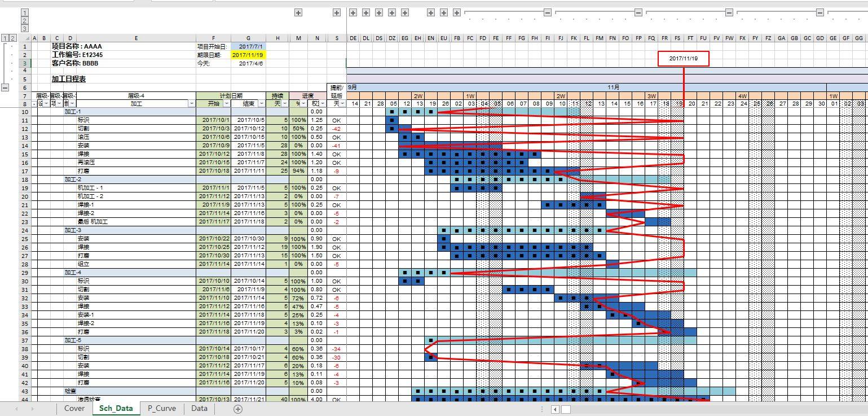Collapse the row group at row 6
The height and width of the screenshot is (416, 868).
click(x=5, y=87)
